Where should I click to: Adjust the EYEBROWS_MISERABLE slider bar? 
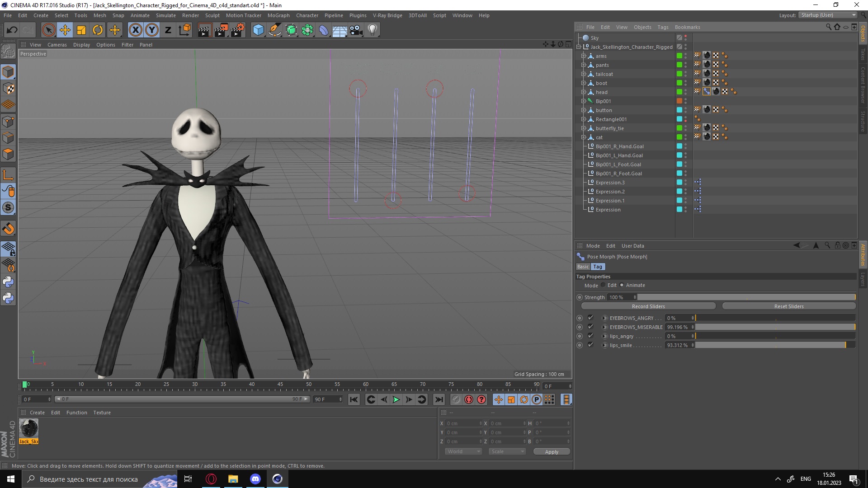[775, 327]
